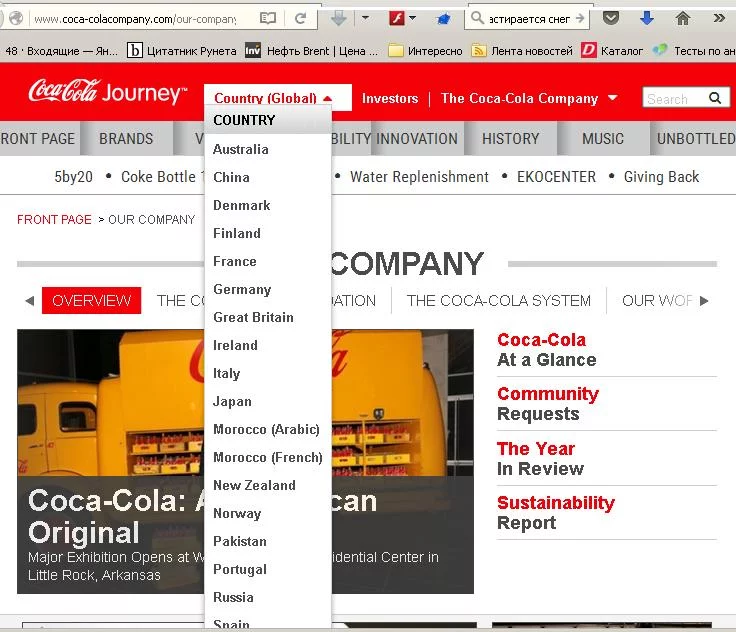
Task: Open Тесты по bookmark
Action: (x=694, y=50)
